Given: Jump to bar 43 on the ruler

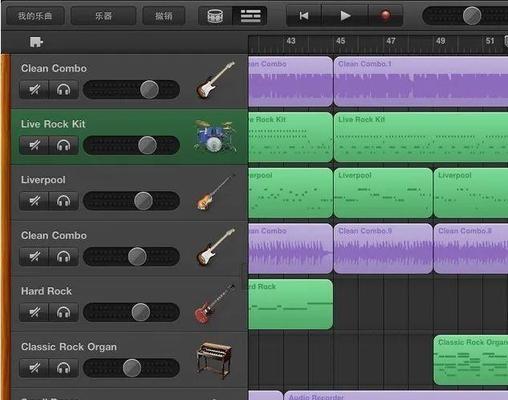Looking at the screenshot, I should [291, 41].
